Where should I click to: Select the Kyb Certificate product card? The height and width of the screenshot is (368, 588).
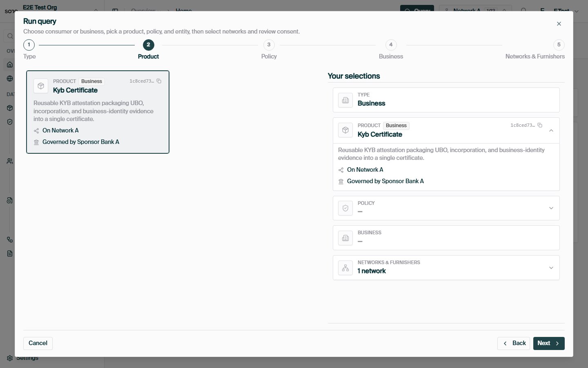[x=98, y=112]
